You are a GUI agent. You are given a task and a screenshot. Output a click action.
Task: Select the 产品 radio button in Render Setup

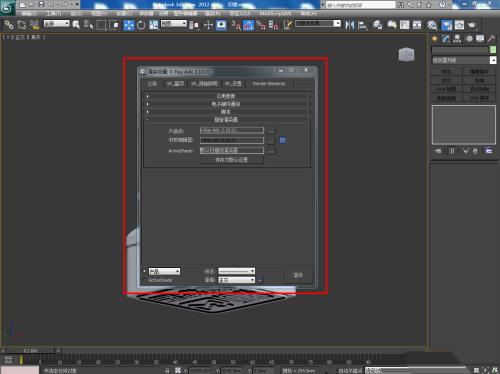[x=144, y=271]
